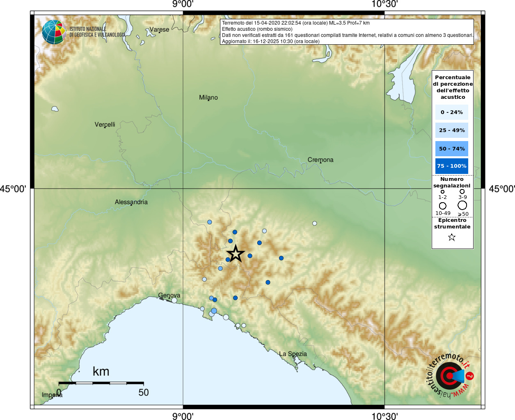This screenshot has height=420, width=515.
Task: Select the 3-9 reports circle in legend
Action: tap(462, 192)
